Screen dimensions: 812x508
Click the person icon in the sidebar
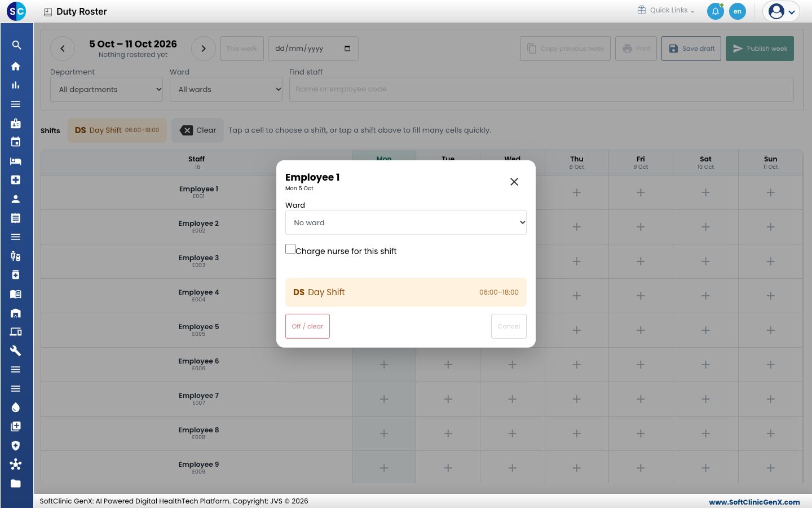click(16, 199)
